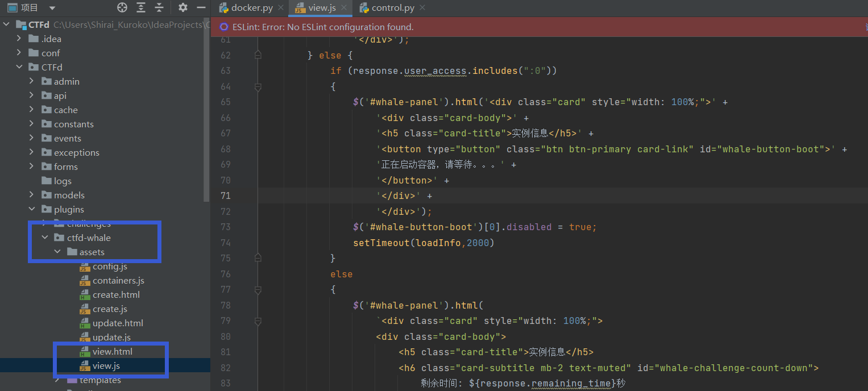The image size is (868, 391).
Task: Switch to the docker.py tab
Action: (x=252, y=8)
